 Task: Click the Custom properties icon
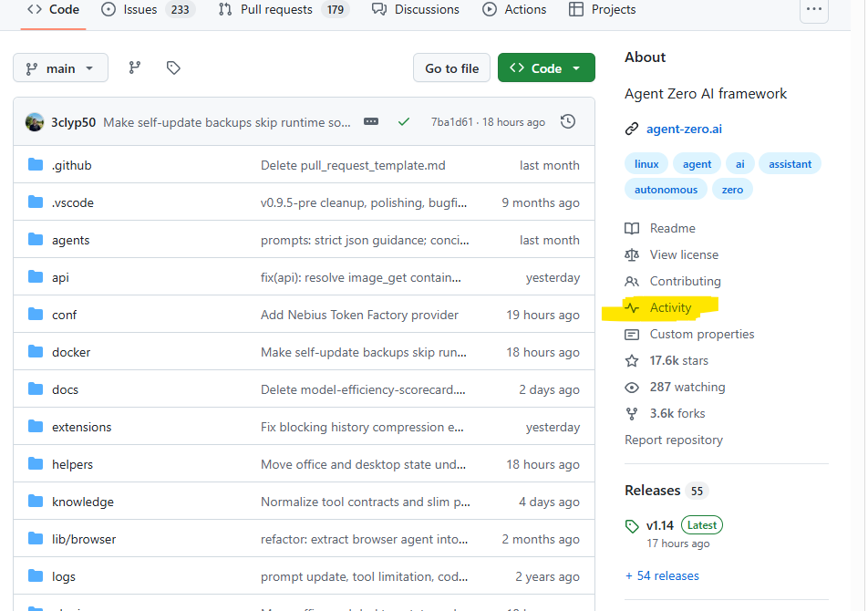[x=632, y=335]
